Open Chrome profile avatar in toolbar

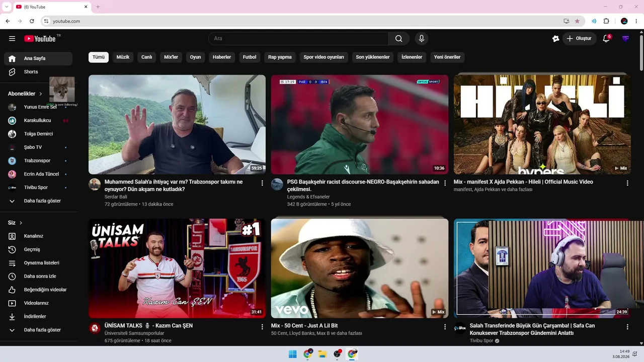point(624,21)
